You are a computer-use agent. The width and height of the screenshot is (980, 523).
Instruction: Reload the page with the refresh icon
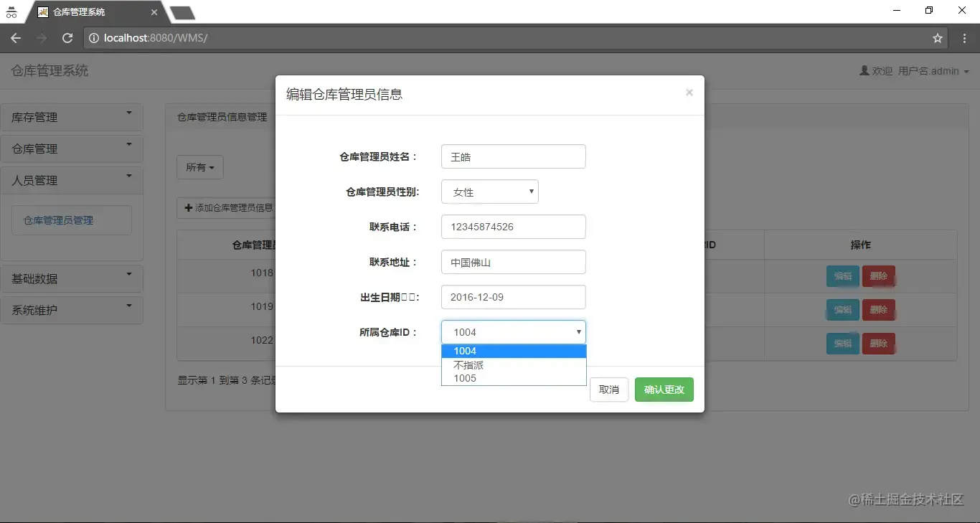67,38
